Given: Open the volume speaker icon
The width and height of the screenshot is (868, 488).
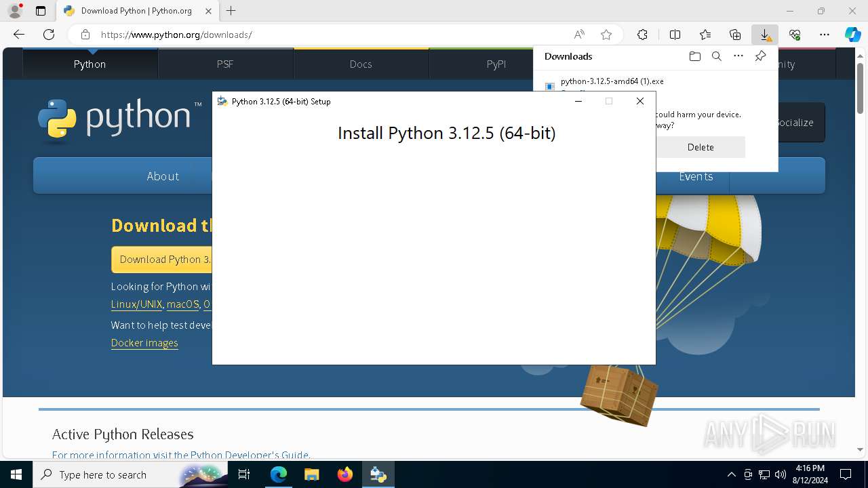Looking at the screenshot, I should (x=780, y=474).
